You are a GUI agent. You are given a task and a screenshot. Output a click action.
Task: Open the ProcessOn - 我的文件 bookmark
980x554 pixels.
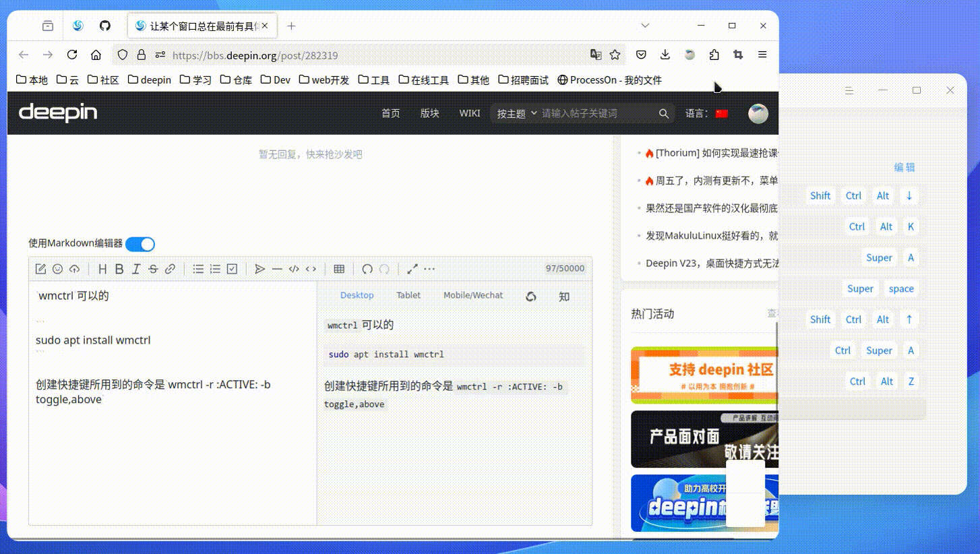point(609,80)
